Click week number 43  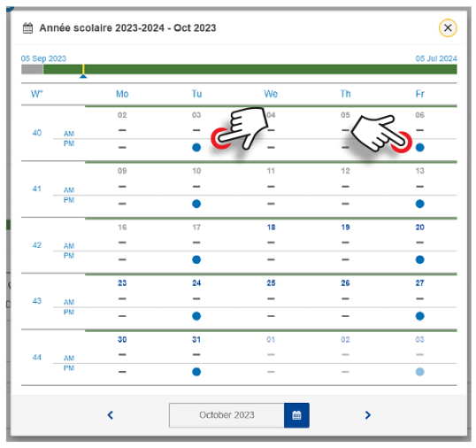pos(37,301)
